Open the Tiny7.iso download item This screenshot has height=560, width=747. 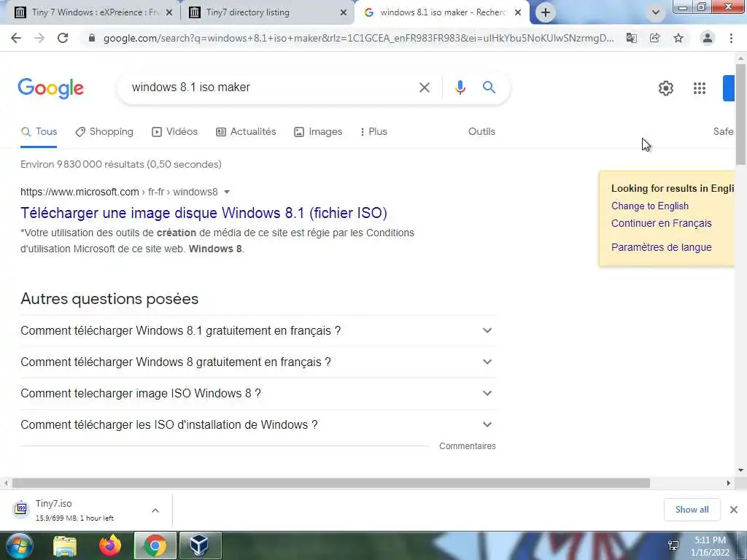click(76, 510)
